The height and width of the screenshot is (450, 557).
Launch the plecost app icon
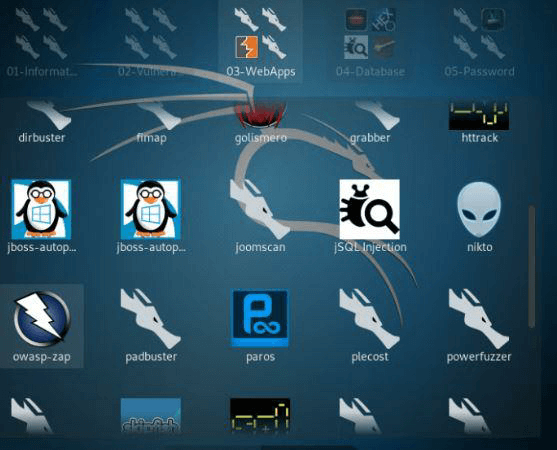369,319
